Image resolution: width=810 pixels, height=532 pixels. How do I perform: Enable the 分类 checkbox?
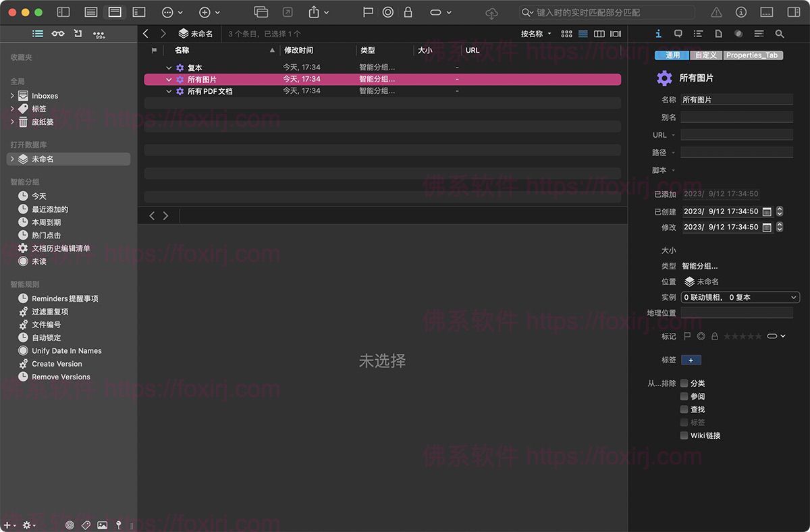point(684,383)
